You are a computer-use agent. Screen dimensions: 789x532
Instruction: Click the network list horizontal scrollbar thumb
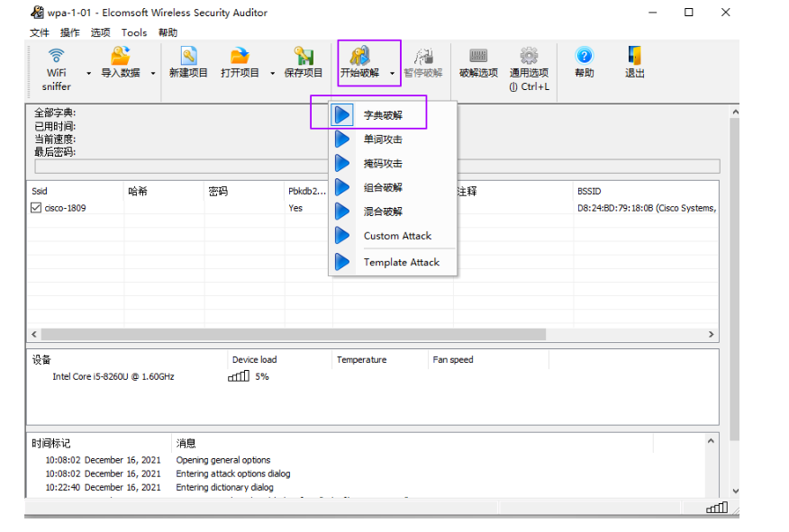coord(294,334)
